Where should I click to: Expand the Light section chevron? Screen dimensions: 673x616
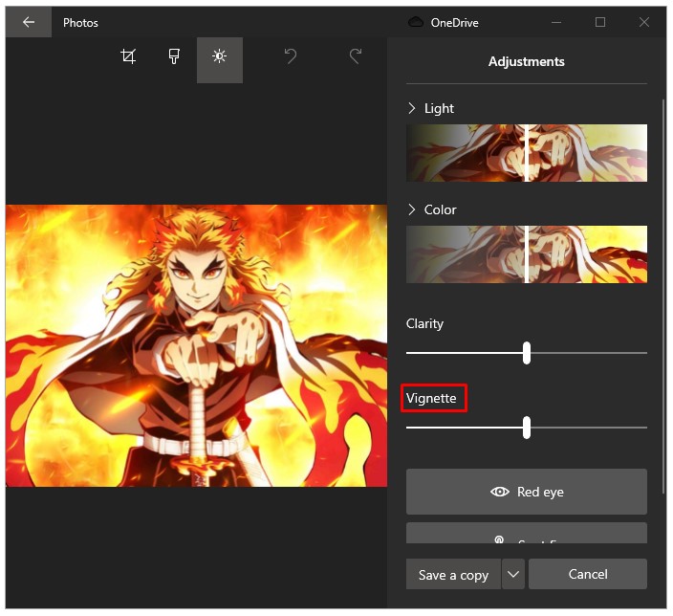point(412,108)
